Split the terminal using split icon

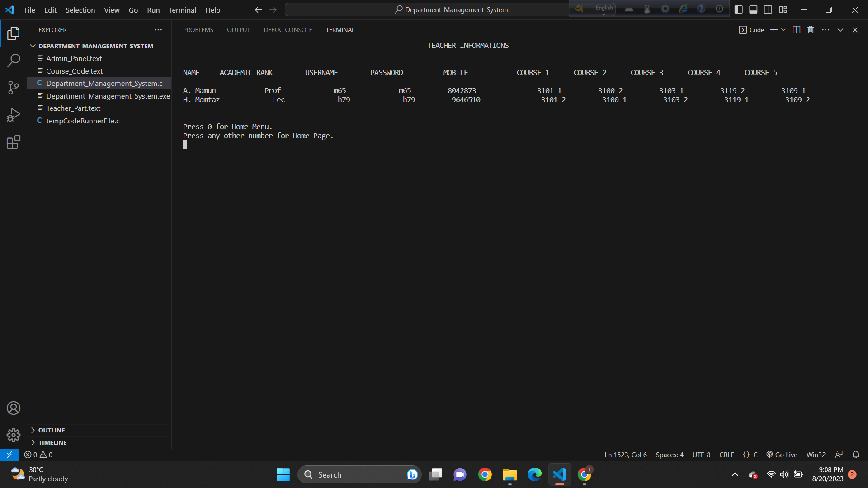coord(796,29)
